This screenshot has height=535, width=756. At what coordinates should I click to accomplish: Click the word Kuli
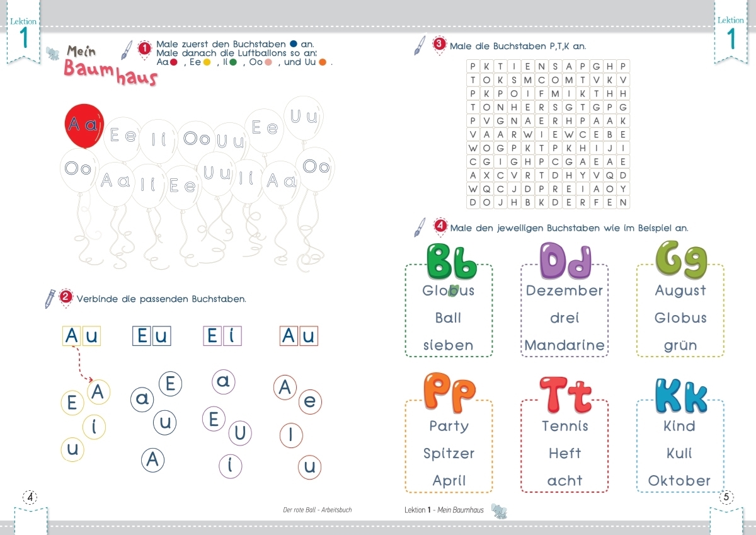[680, 453]
